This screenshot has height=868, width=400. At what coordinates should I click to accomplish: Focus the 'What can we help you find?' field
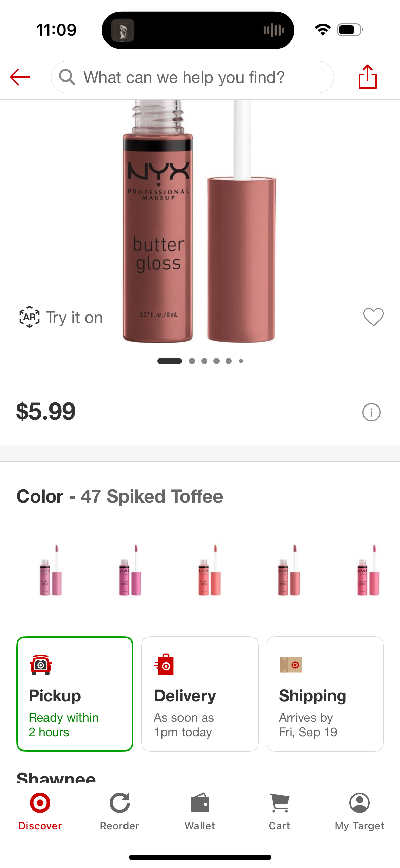192,77
